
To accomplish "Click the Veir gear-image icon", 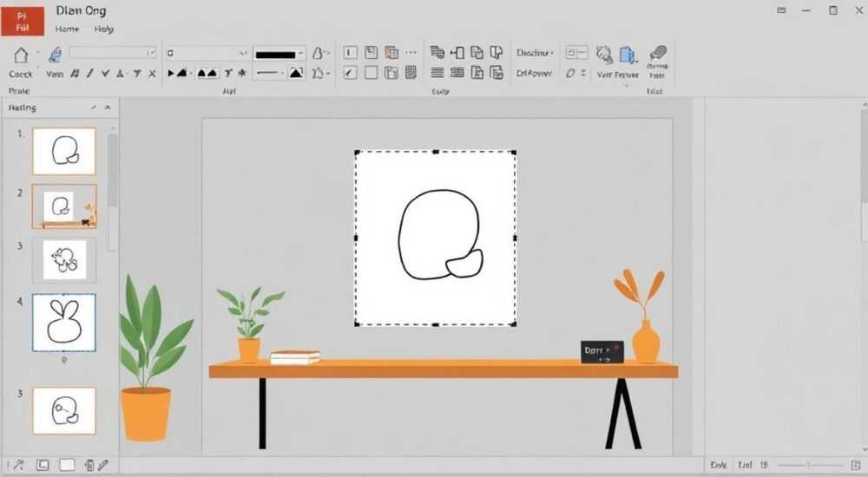I will pyautogui.click(x=604, y=55).
